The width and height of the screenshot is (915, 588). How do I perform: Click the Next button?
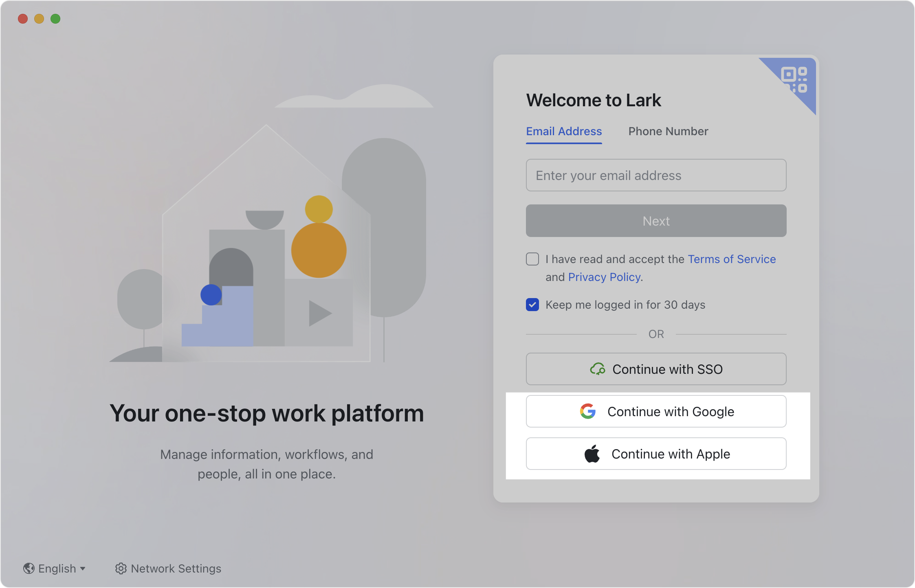(x=656, y=221)
